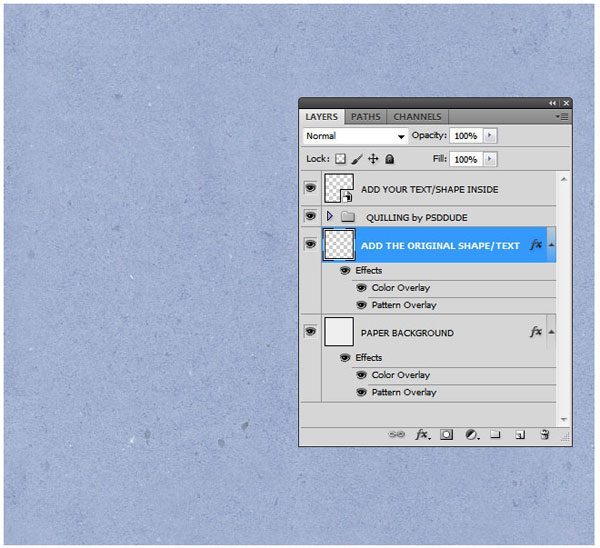Close the Layers panel with X button

pyautogui.click(x=566, y=103)
